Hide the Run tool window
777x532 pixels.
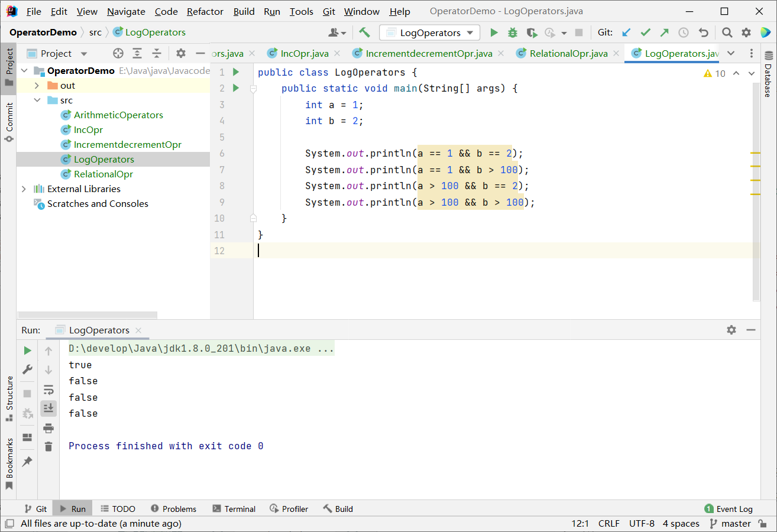click(751, 330)
